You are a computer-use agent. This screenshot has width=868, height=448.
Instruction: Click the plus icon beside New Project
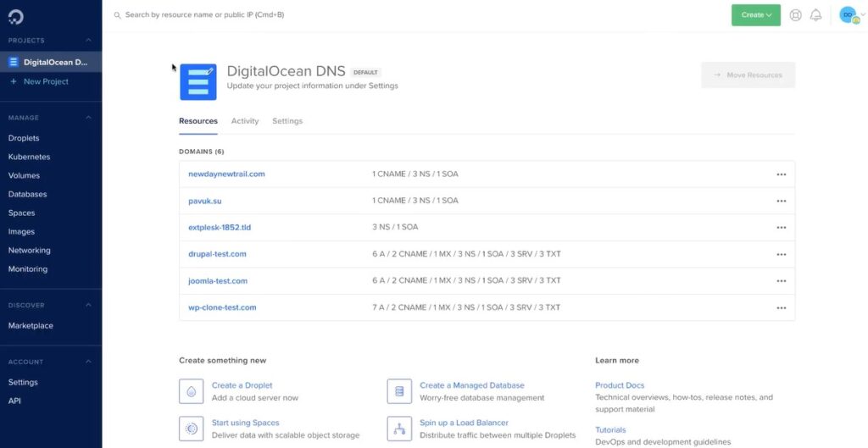point(14,81)
